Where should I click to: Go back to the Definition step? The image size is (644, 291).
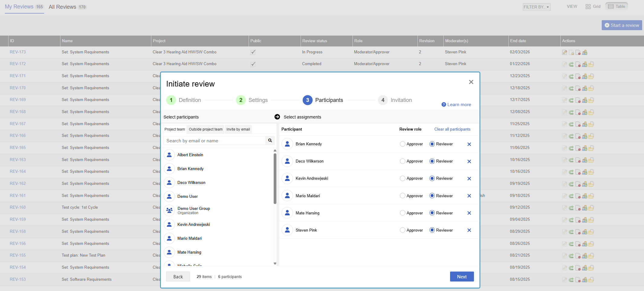[x=184, y=100]
